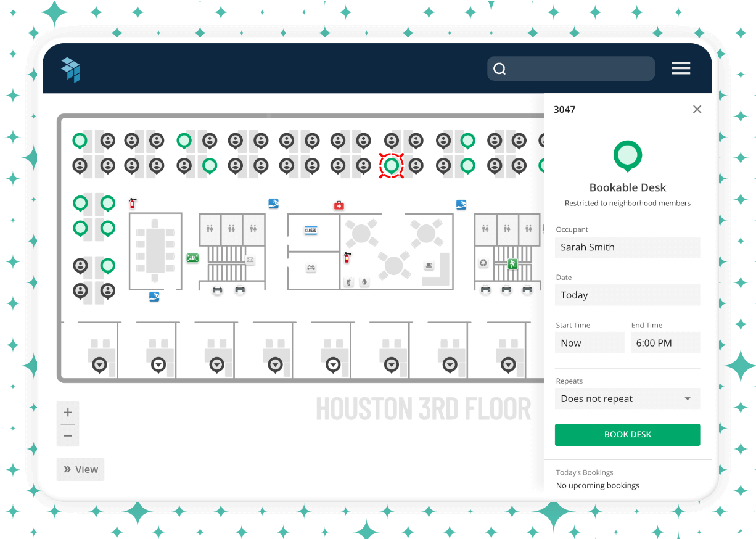This screenshot has width=756, height=539.
Task: Click the green emergency exit running-man icon
Action: point(512,264)
